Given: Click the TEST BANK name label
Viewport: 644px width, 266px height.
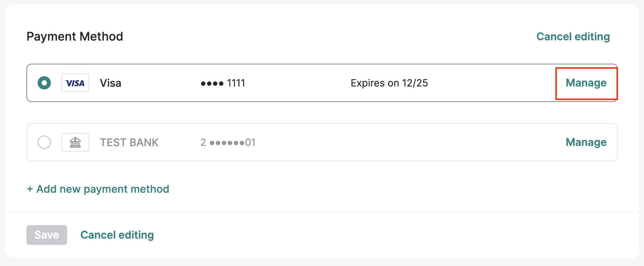Looking at the screenshot, I should coord(129,143).
